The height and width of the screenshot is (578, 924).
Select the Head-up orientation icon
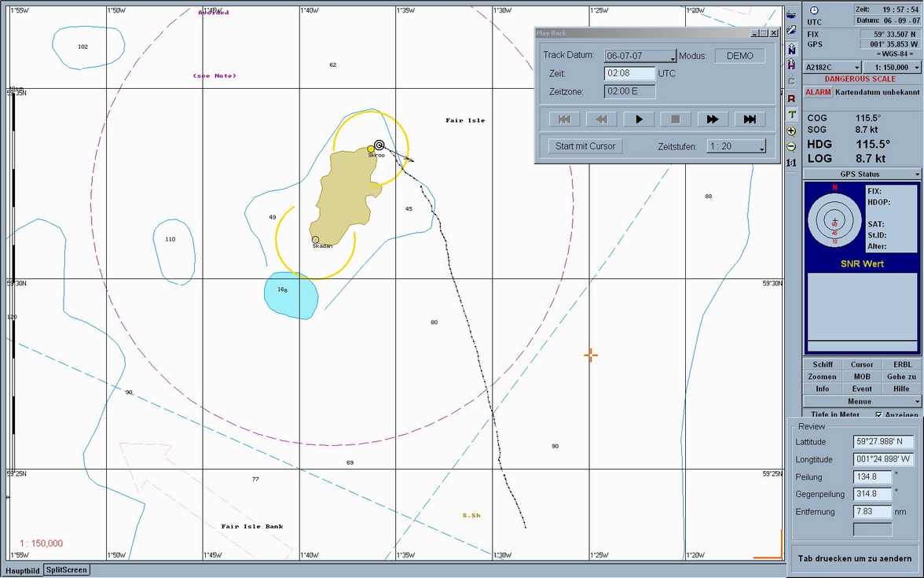(791, 64)
